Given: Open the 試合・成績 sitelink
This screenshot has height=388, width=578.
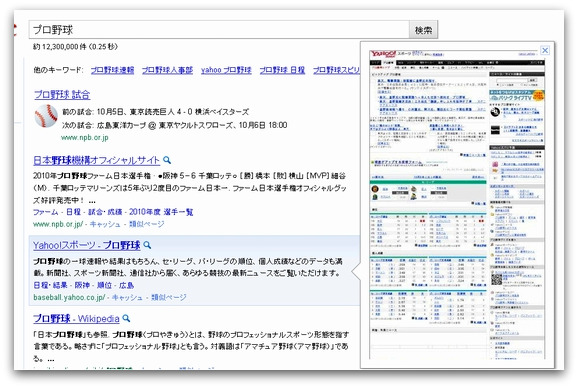Looking at the screenshot, I should click(x=105, y=212).
